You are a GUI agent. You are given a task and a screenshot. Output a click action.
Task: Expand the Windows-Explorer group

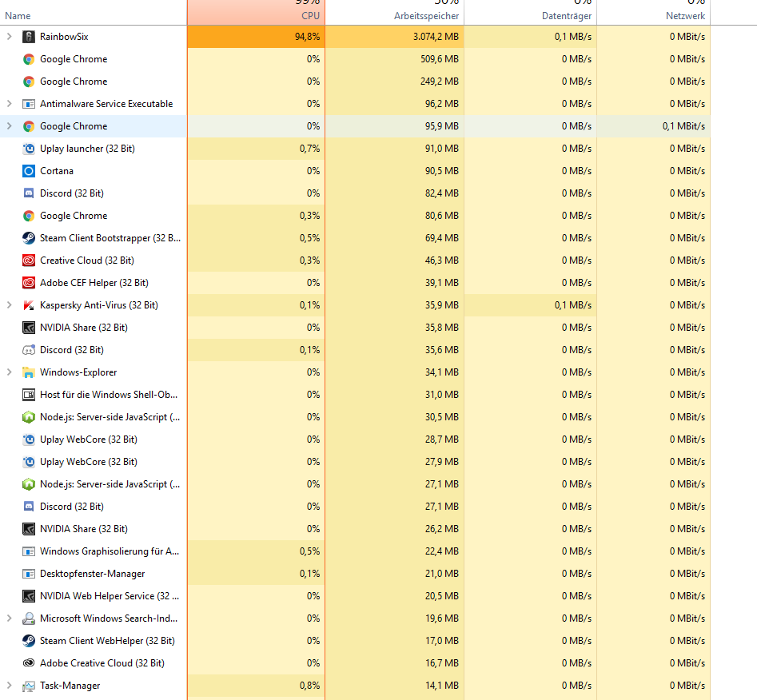(9, 372)
